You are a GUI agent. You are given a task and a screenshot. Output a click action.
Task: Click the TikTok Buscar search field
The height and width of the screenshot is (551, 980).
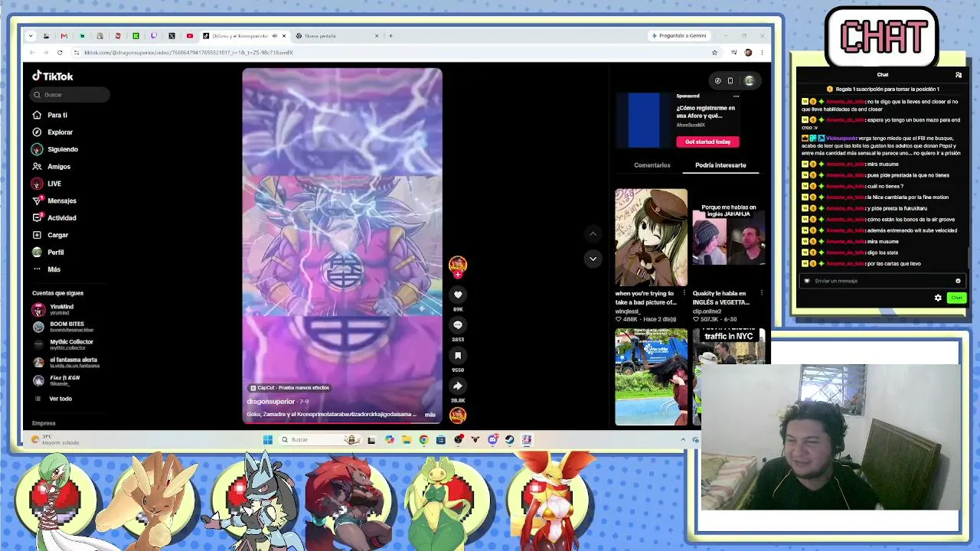click(x=70, y=95)
